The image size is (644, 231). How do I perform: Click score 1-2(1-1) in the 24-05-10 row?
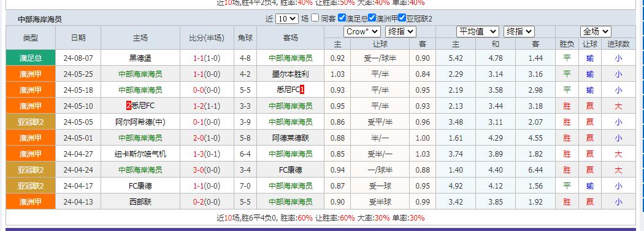point(207,106)
